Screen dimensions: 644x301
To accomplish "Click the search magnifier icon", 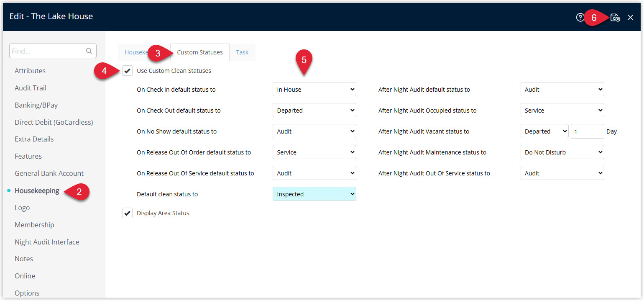I will tap(89, 51).
